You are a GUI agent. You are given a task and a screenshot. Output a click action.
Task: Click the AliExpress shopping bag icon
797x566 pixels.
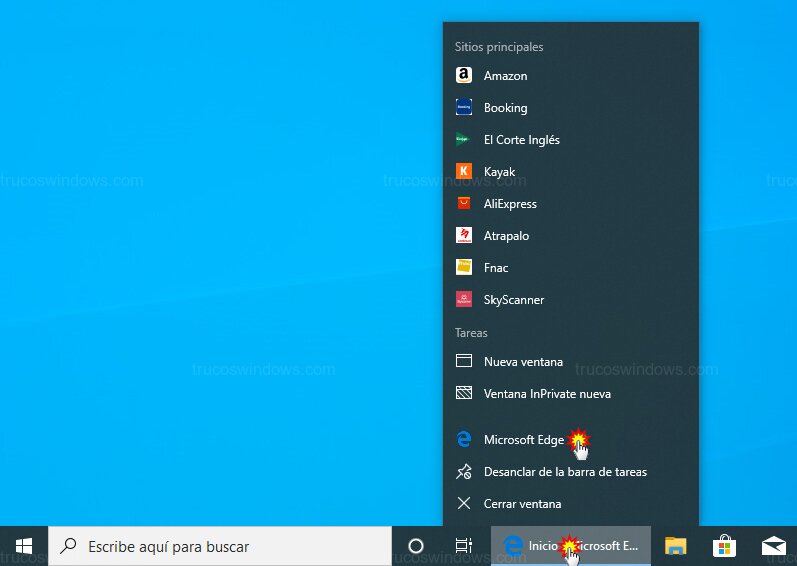tap(464, 203)
